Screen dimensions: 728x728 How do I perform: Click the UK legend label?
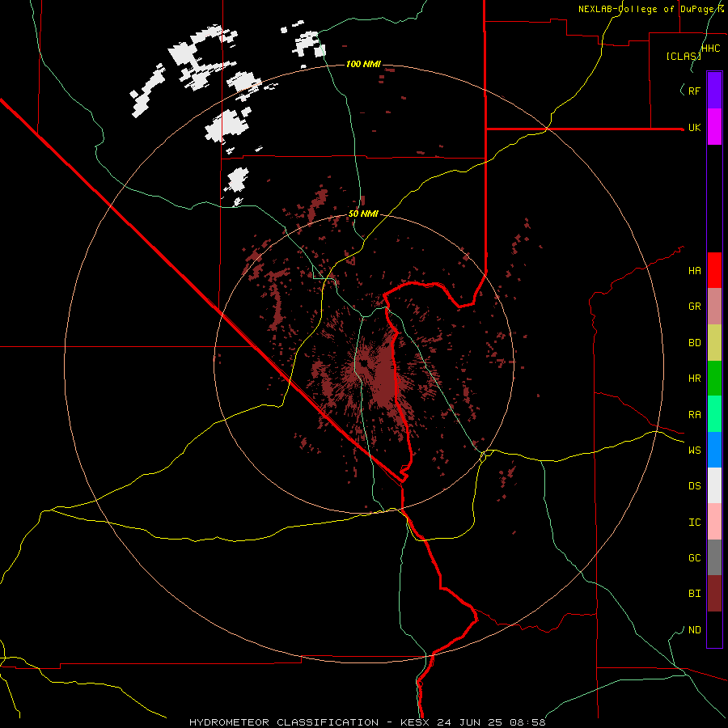[x=695, y=128]
